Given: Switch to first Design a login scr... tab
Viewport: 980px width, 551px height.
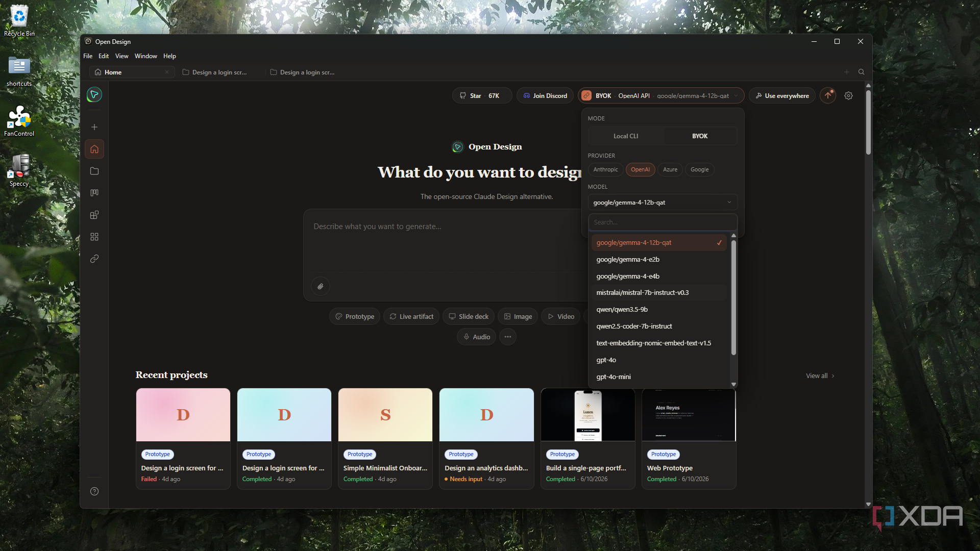Looking at the screenshot, I should [x=219, y=72].
